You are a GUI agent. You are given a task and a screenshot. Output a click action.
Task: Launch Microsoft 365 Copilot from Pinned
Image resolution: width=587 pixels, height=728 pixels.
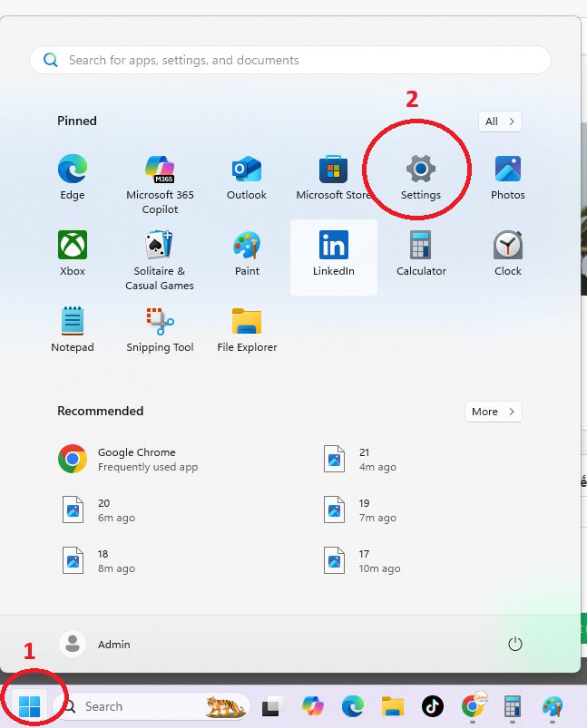point(160,184)
